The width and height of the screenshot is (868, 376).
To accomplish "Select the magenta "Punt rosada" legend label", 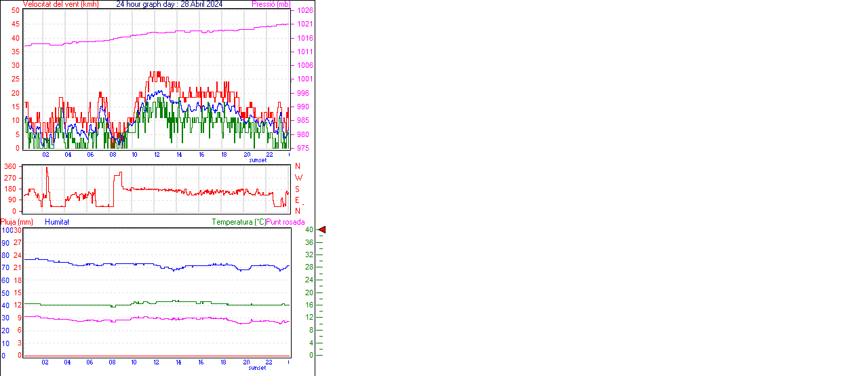I will click(285, 222).
